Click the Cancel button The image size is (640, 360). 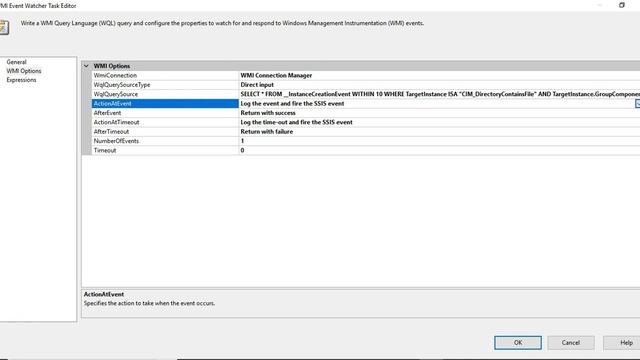point(571,343)
